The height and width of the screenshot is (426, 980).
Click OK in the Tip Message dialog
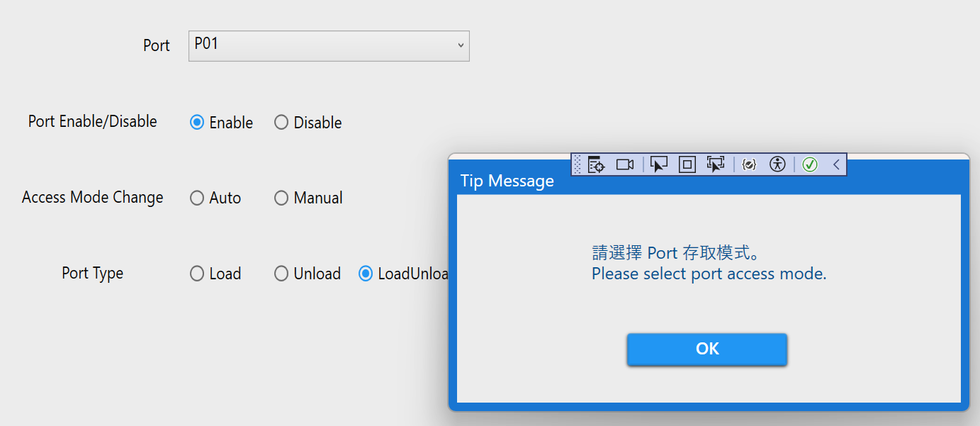pos(707,349)
